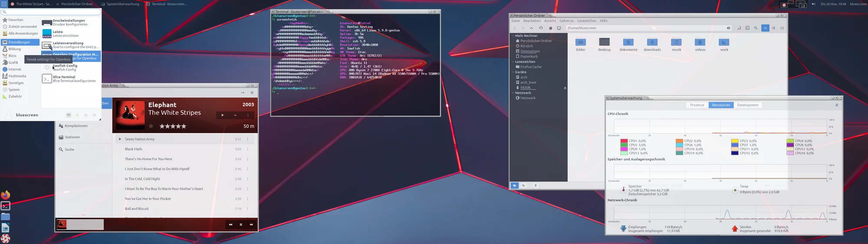Collapse Geräte section in sidebar
This screenshot has height=244, width=868.
513,72
